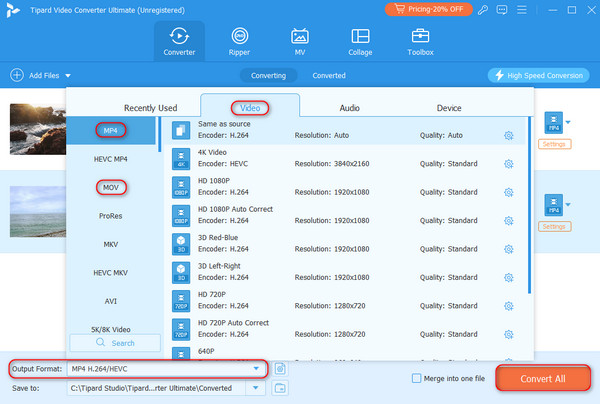Click the snapshot icon beside Output Format
The width and height of the screenshot is (600, 404).
(280, 369)
